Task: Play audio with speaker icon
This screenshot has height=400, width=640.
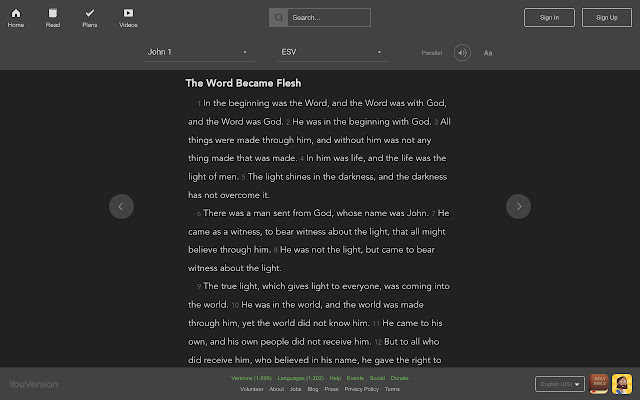Action: point(462,53)
